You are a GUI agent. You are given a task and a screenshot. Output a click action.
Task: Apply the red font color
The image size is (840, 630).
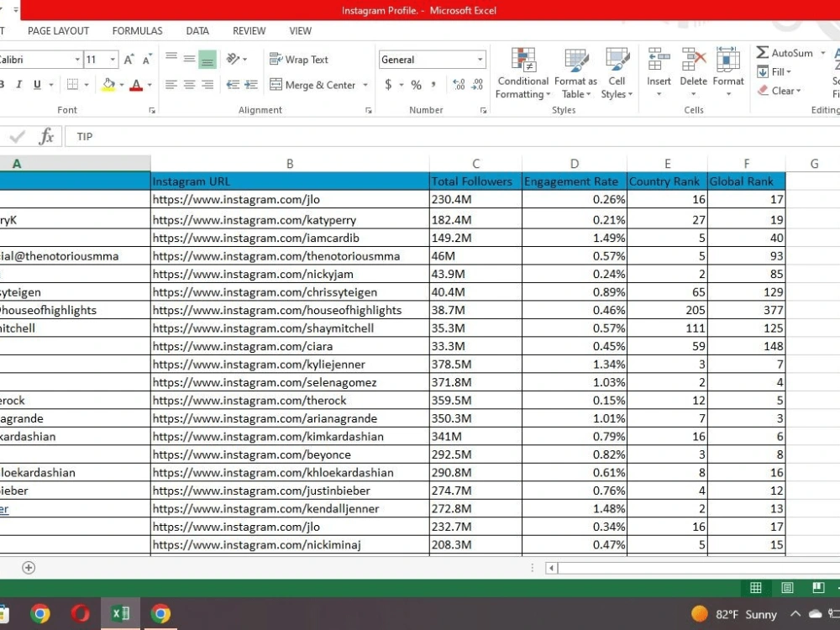[136, 85]
